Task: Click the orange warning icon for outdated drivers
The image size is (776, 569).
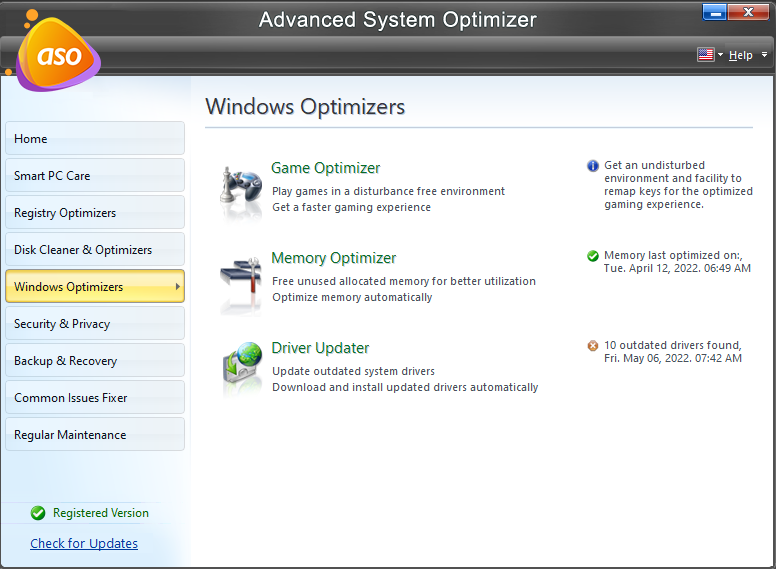Action: coord(593,346)
